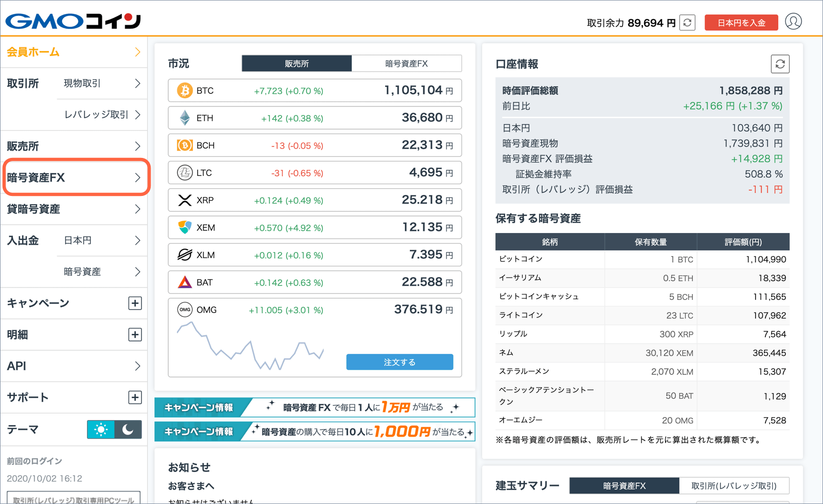This screenshot has width=823, height=504.
Task: Click the last login 2020/10/02 16:12
Action: click(44, 478)
